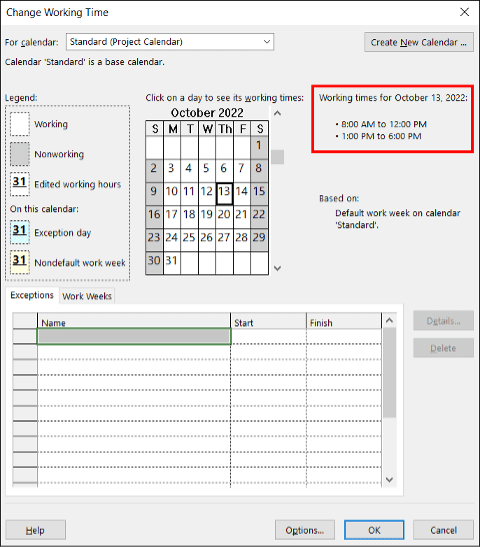
Task: Show next month with calendar down arrow
Action: coord(277,268)
